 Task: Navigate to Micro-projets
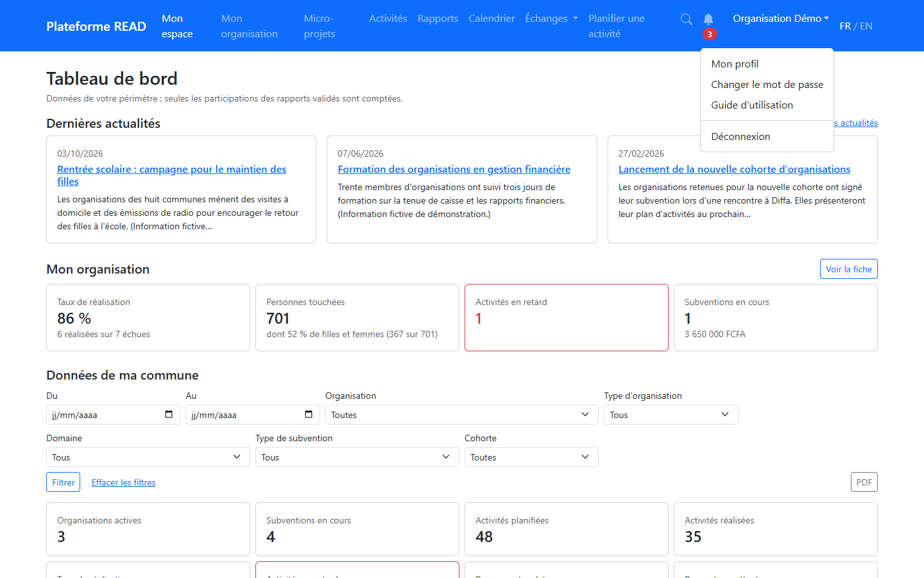pyautogui.click(x=320, y=26)
